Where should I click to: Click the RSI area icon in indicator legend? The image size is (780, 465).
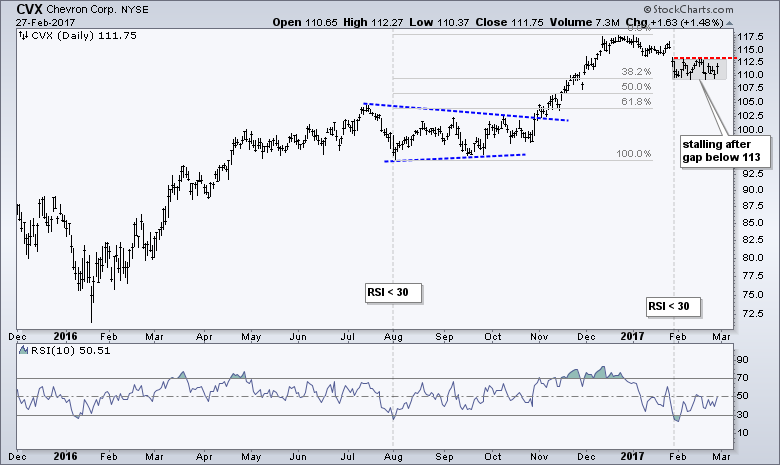pos(23,350)
